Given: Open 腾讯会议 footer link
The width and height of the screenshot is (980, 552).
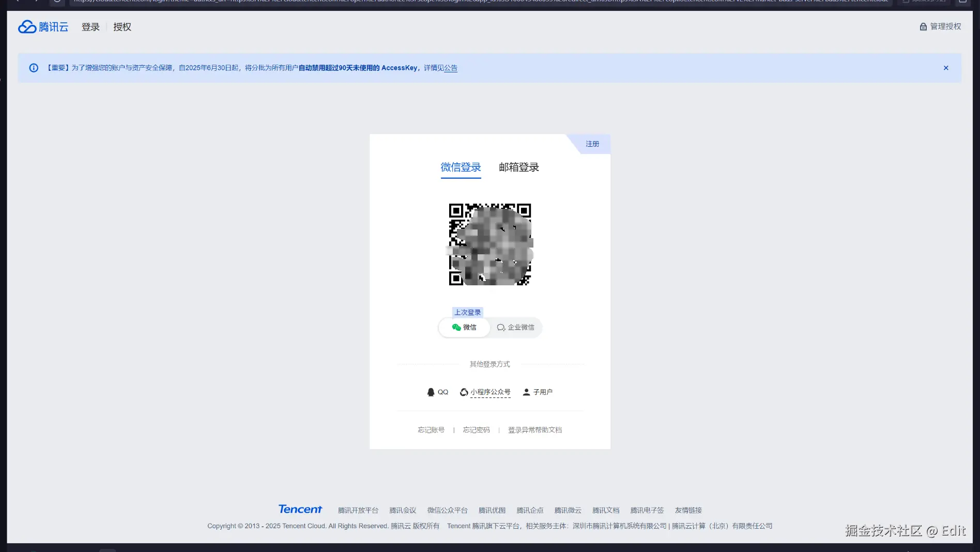Looking at the screenshot, I should click(403, 510).
